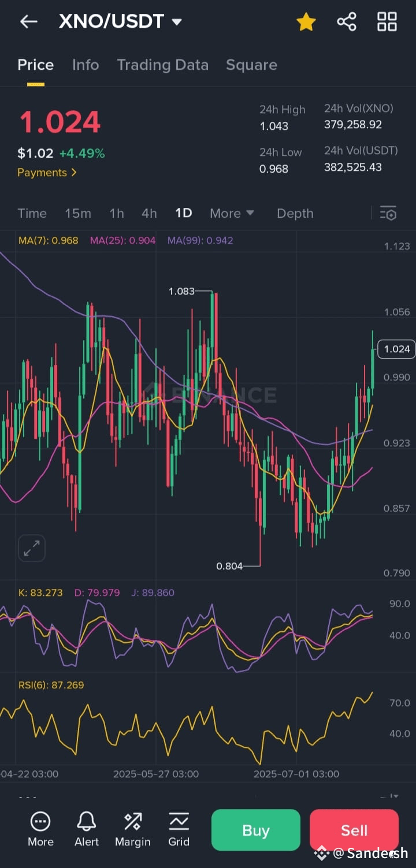Click the 24h Low value 0.968
This screenshot has height=868, width=416.
(274, 169)
